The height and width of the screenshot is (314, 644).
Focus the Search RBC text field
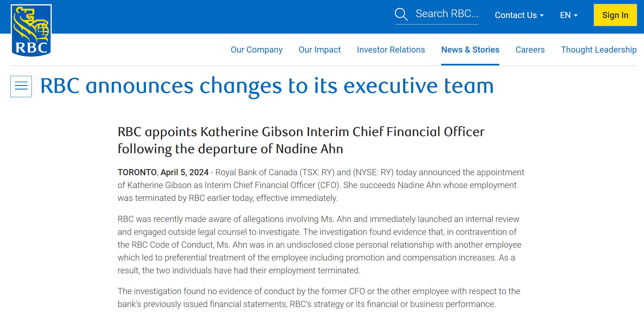(447, 14)
